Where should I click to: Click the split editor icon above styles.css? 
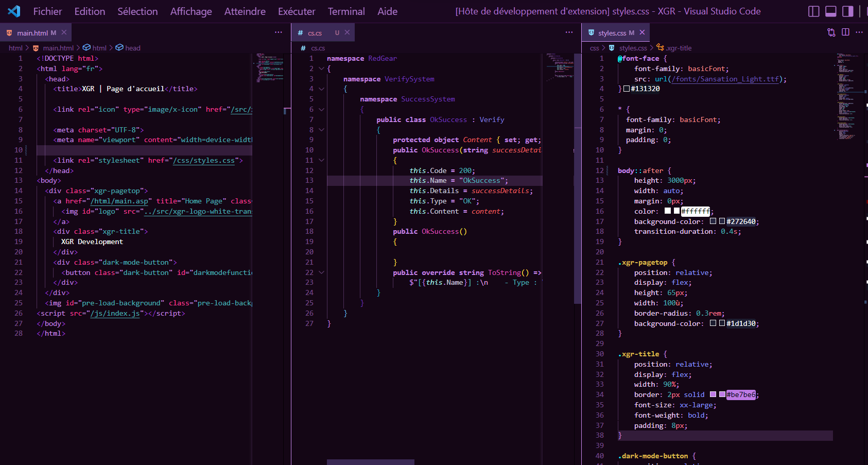(x=845, y=32)
